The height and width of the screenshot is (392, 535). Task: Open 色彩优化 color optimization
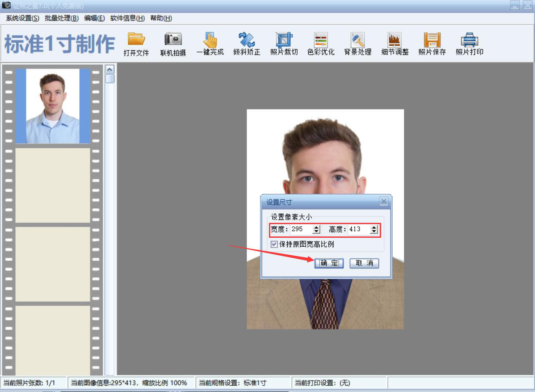(321, 44)
